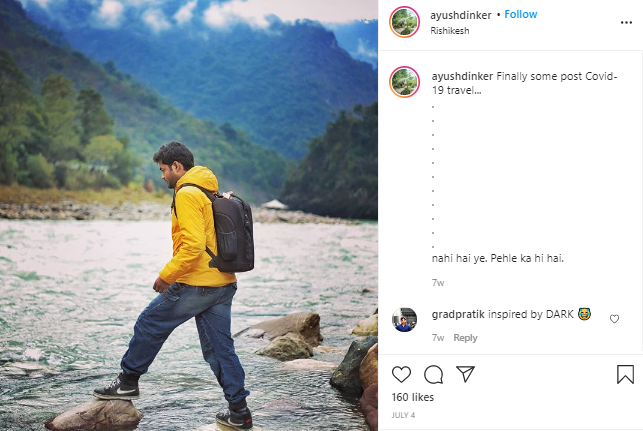
Task: Like gradpratik's comment with the small heart
Action: [x=614, y=319]
